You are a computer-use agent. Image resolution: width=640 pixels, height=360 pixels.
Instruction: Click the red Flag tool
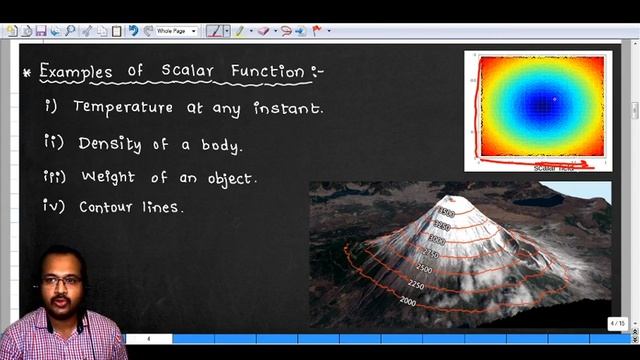tap(317, 31)
